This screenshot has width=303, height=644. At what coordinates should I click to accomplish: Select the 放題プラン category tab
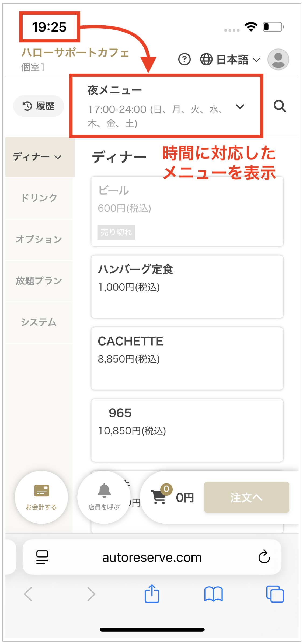click(39, 281)
